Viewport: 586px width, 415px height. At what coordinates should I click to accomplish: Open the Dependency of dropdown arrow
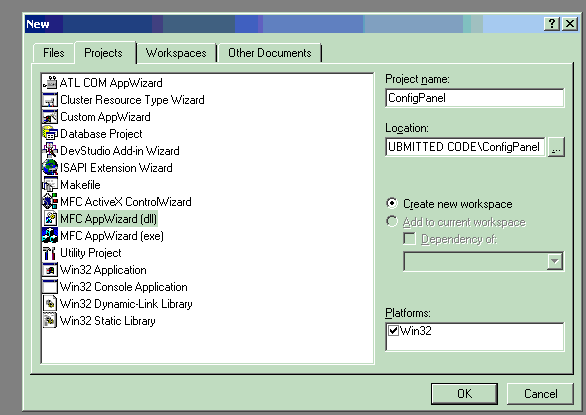555,261
